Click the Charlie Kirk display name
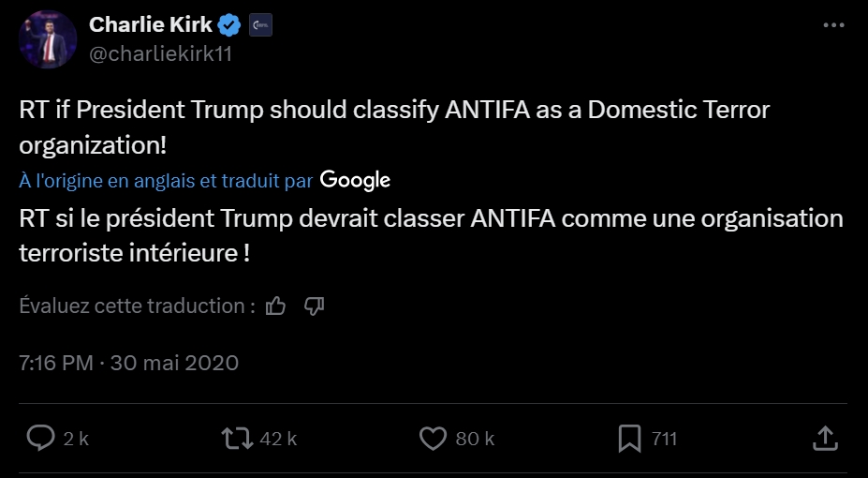 click(151, 25)
